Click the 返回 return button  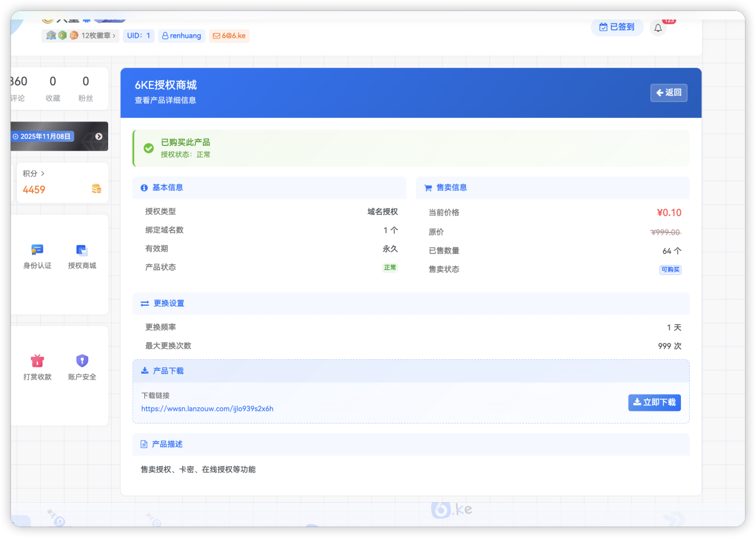[x=668, y=92]
